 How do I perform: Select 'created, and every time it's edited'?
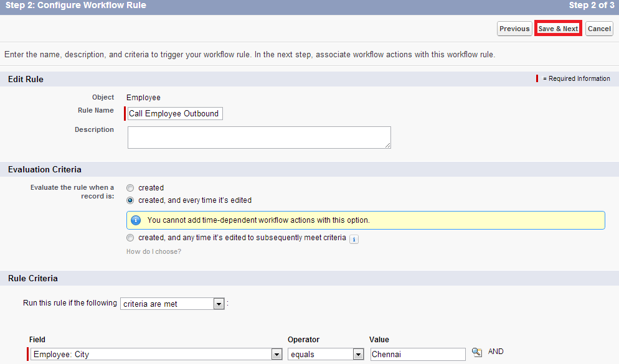[x=130, y=200]
